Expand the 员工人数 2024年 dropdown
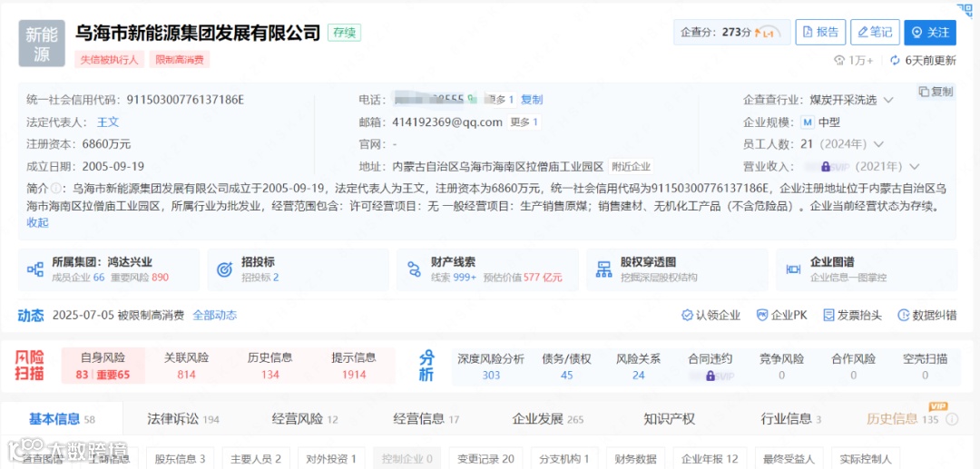This screenshot has width=980, height=469. tap(878, 144)
